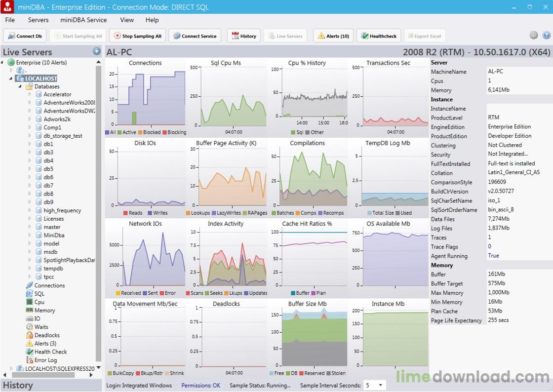Click the settings gear icon in the toolbar
553x392 pixels.
tap(534, 36)
